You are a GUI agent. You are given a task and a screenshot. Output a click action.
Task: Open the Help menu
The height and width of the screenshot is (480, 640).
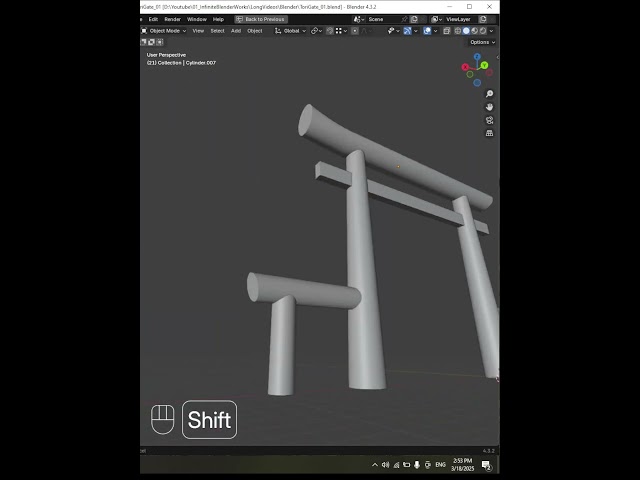218,19
